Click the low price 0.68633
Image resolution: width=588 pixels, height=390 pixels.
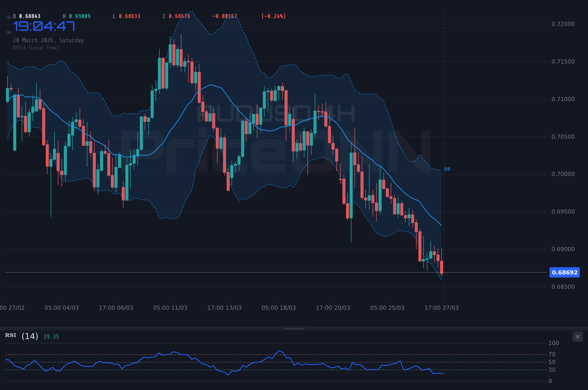[129, 16]
